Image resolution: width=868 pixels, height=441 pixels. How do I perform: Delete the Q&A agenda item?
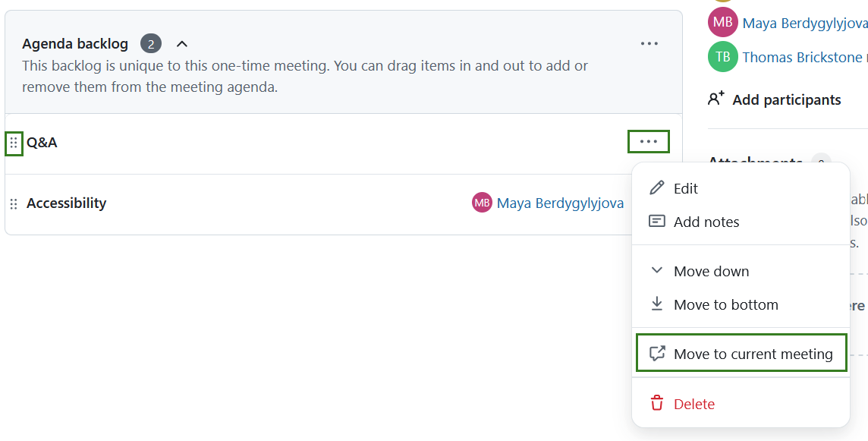coord(693,404)
